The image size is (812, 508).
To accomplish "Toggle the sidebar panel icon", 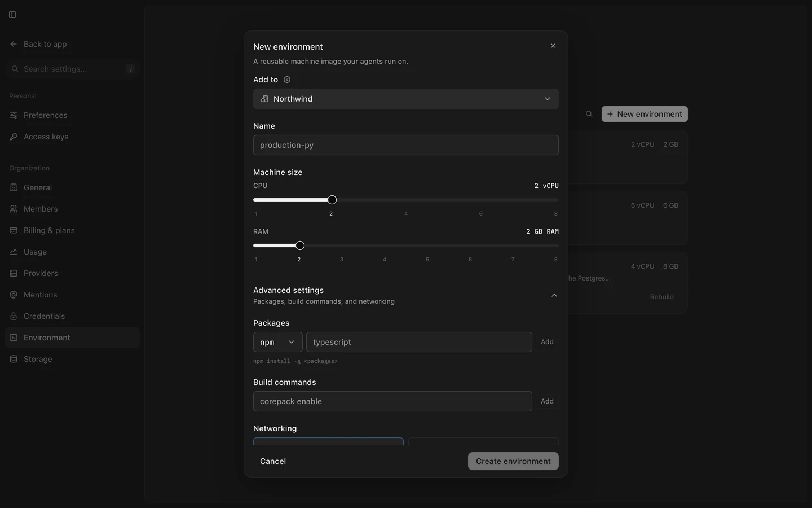I will click(x=12, y=15).
